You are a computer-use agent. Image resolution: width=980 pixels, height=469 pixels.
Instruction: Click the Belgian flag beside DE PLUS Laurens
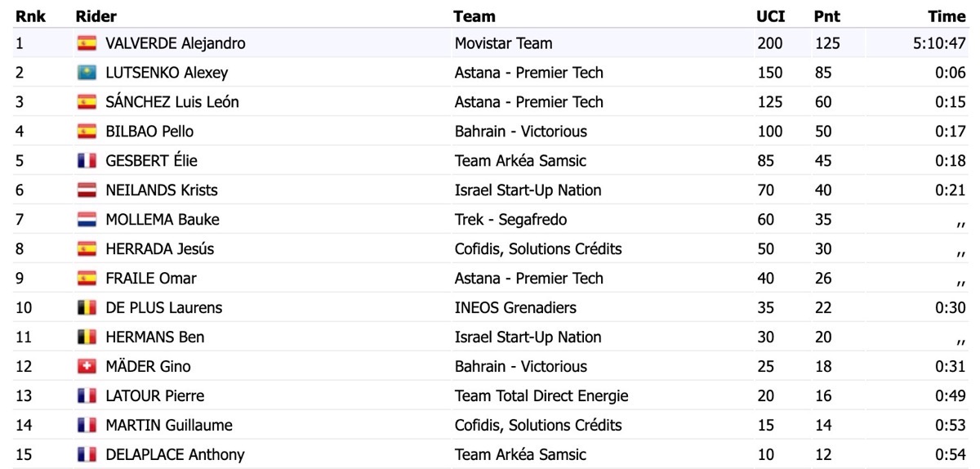click(87, 308)
